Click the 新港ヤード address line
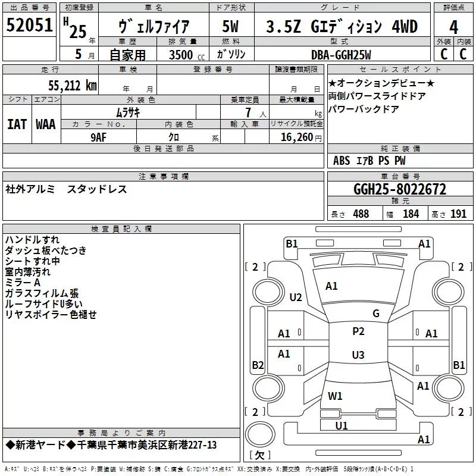476x476 pixels. 111,445
